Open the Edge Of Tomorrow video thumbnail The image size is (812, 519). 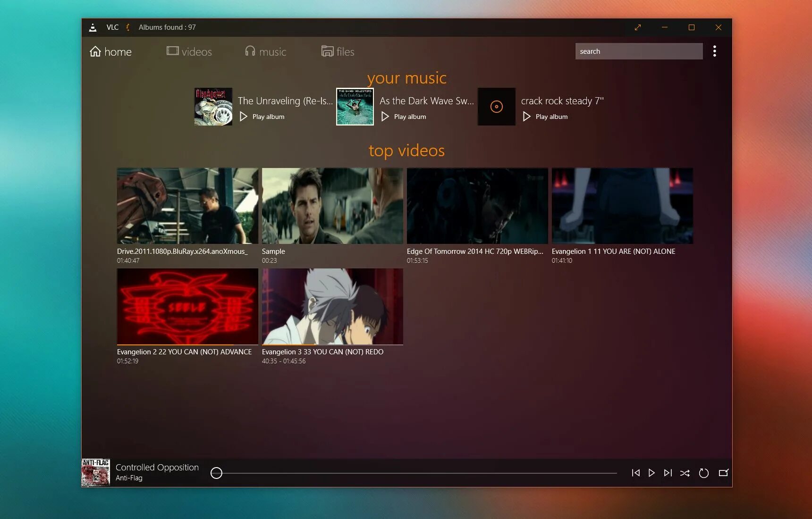pyautogui.click(x=477, y=206)
